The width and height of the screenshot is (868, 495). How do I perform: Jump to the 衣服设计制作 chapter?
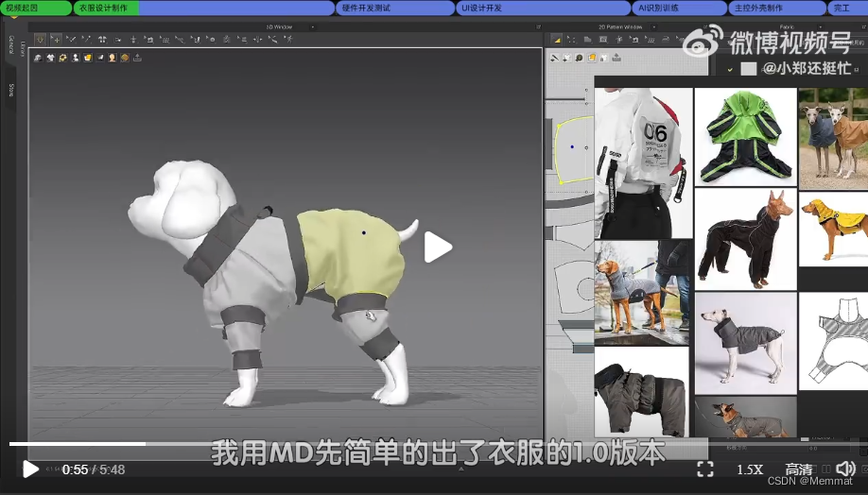[203, 8]
